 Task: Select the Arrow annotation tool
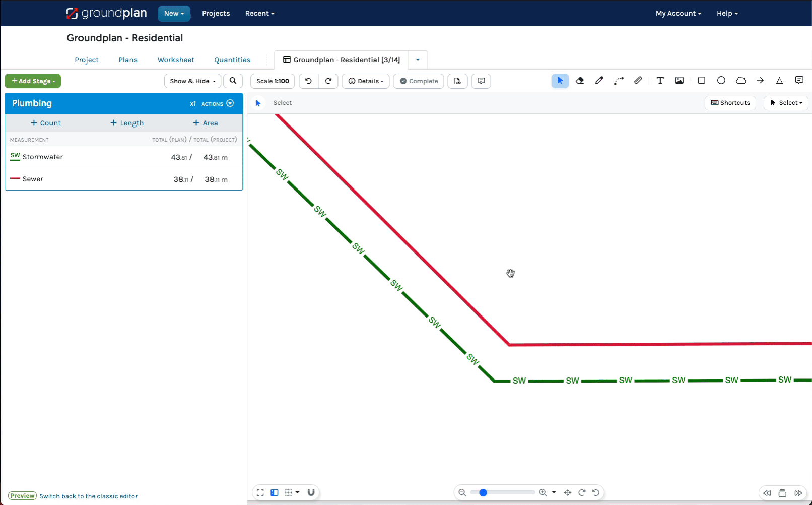tap(760, 81)
